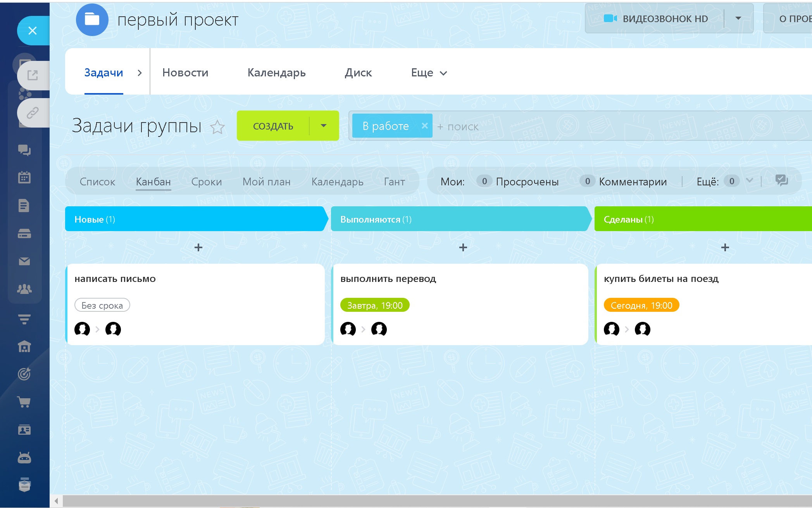Open СОЗДАТЬ button dropdown arrow

click(324, 126)
